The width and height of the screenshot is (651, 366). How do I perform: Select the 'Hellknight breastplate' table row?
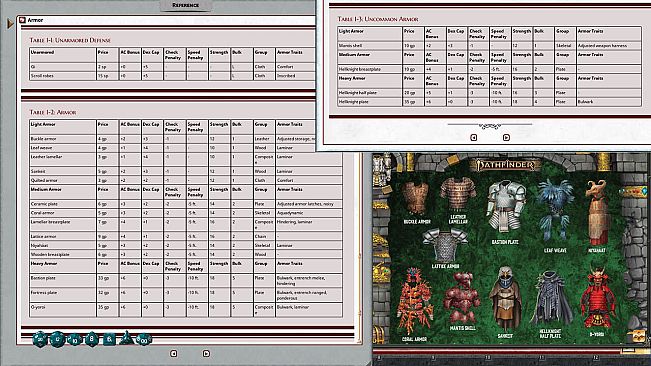coord(489,69)
